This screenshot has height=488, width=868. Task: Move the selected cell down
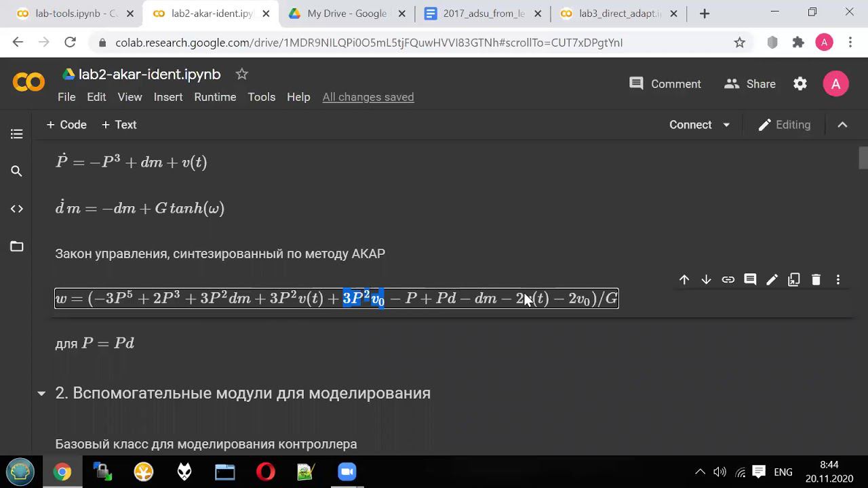[x=706, y=279]
